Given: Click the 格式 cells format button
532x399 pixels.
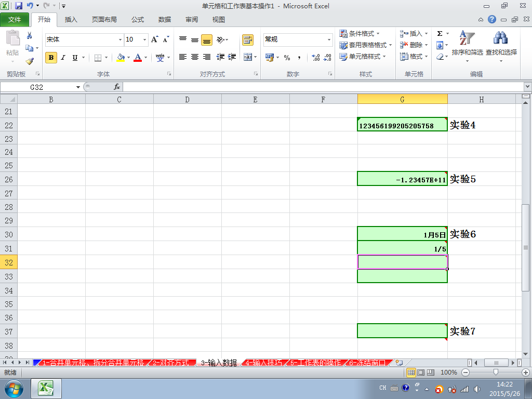Looking at the screenshot, I should tap(414, 56).
